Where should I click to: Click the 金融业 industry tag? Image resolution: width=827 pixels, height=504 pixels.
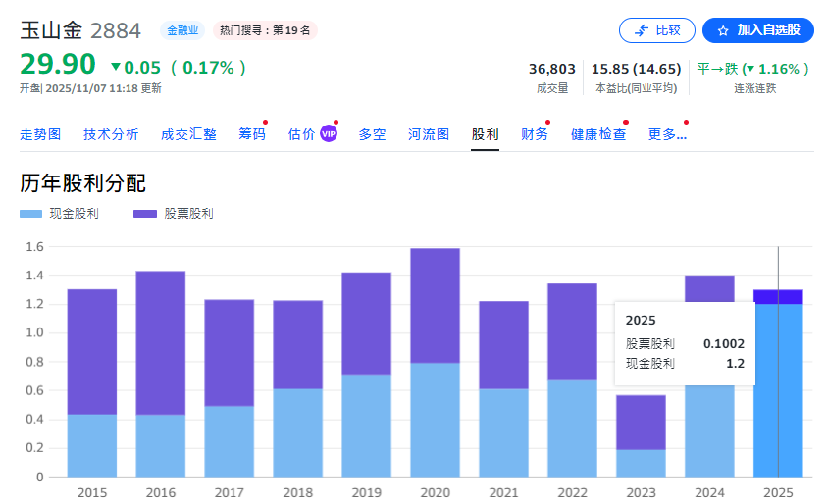182,30
